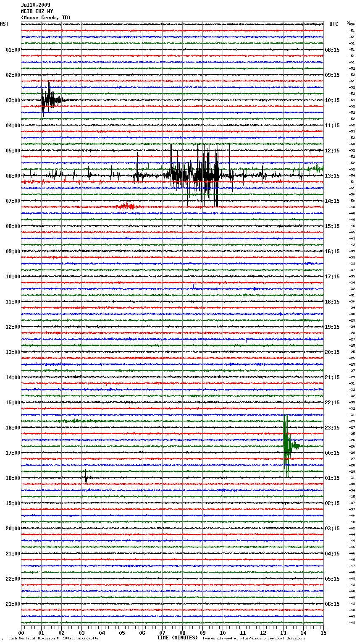
Task: Click the small black spike on the 18:00 trace
Action: [x=87, y=477]
